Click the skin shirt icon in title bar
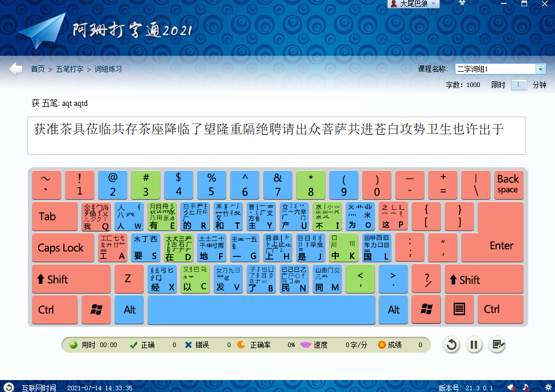 [x=462, y=3]
